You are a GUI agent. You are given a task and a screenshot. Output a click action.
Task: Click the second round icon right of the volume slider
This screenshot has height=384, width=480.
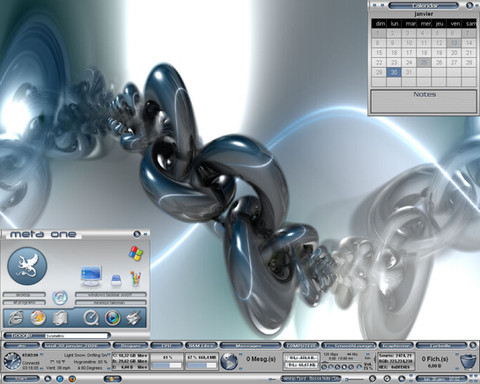pyautogui.click(x=387, y=379)
